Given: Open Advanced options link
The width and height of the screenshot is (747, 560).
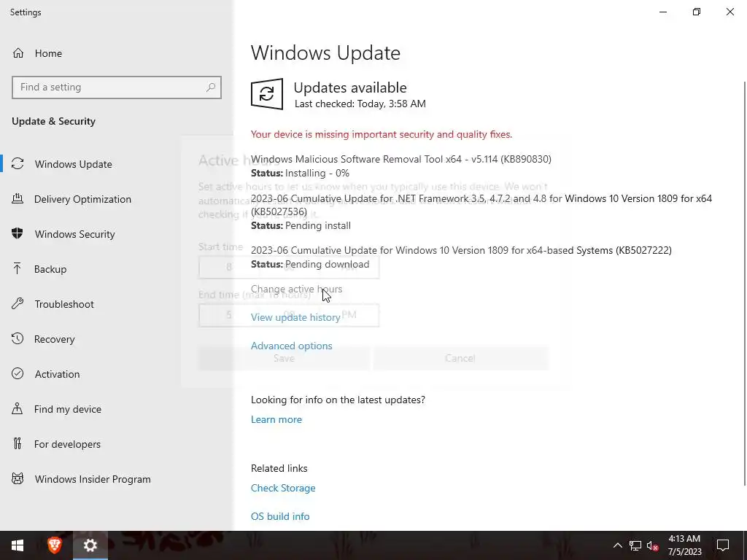Looking at the screenshot, I should tap(292, 346).
